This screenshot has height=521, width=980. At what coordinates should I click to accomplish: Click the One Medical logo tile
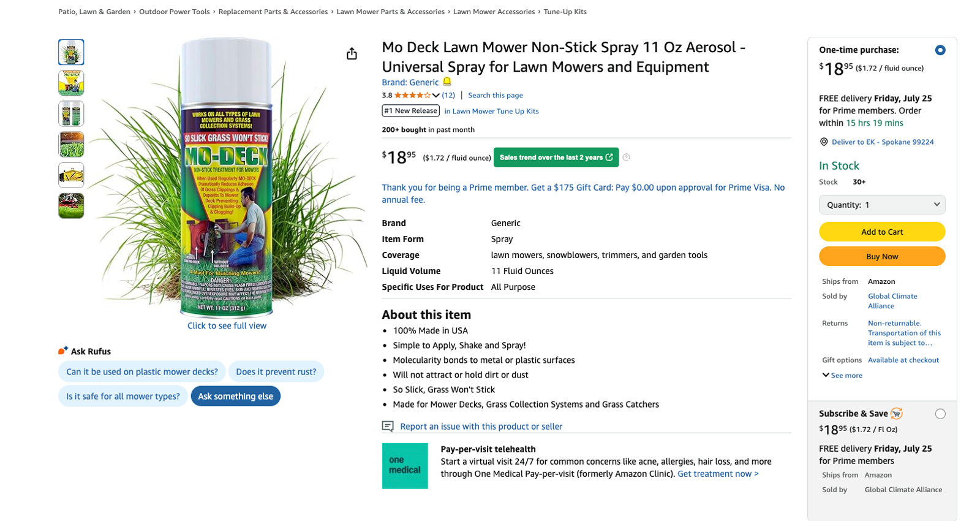405,466
